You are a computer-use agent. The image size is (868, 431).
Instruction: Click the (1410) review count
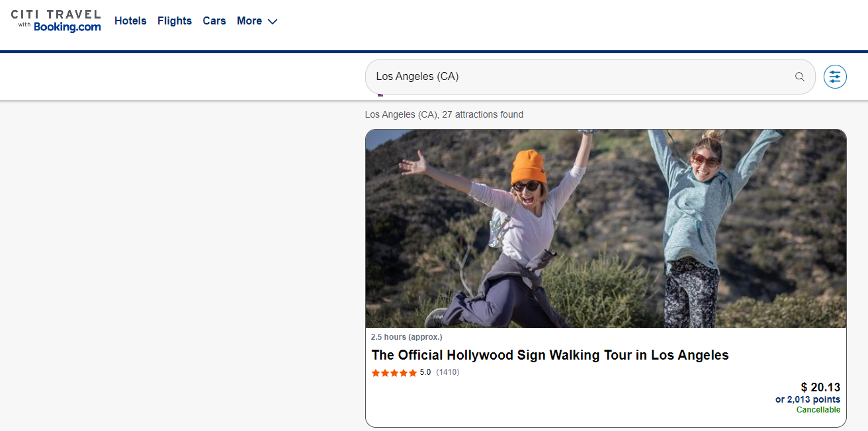click(448, 372)
